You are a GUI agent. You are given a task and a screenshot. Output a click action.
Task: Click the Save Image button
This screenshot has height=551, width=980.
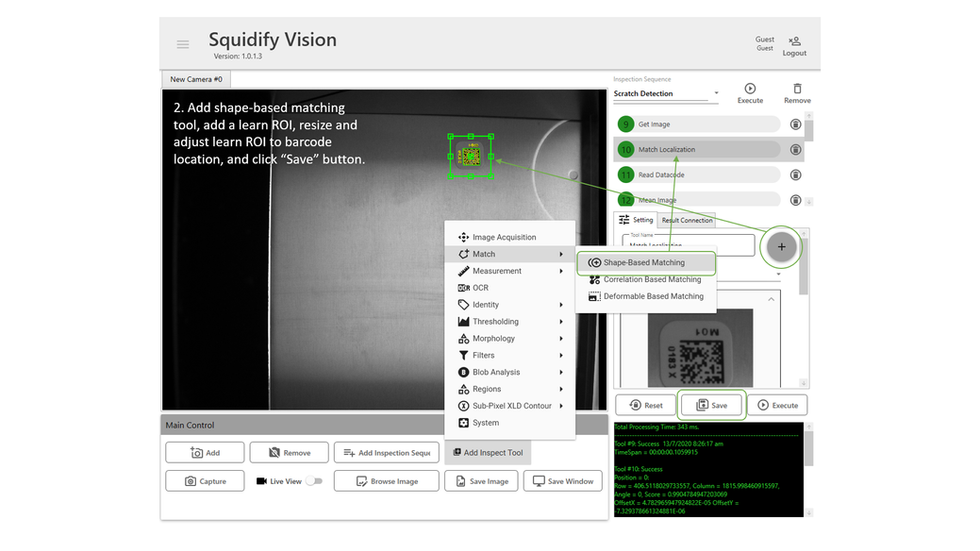481,481
